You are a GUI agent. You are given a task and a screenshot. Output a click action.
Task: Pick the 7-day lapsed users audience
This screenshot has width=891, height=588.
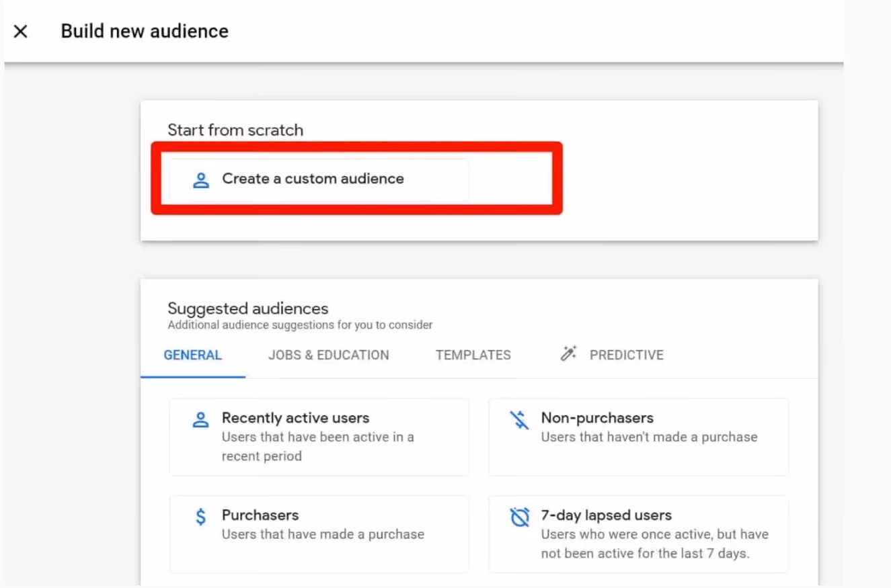pos(638,534)
